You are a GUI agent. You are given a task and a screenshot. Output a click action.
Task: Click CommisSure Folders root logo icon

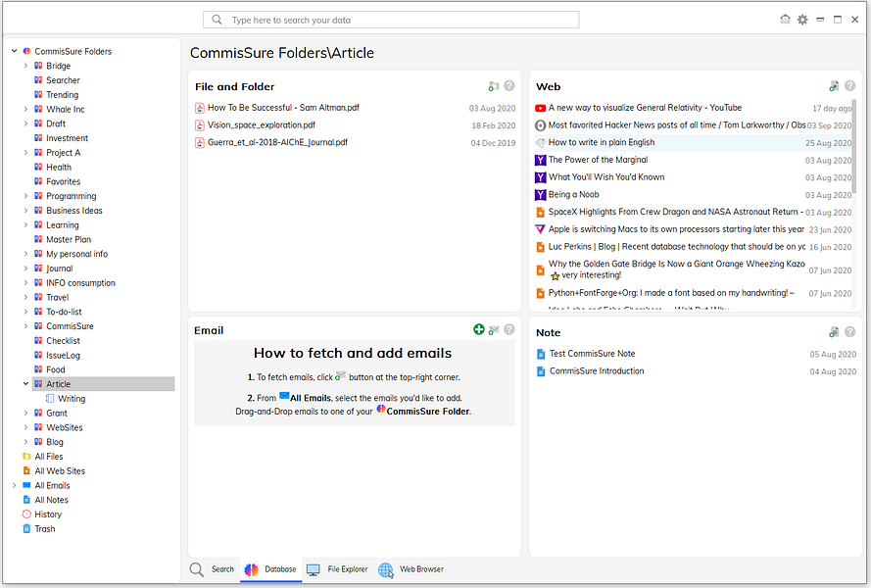(x=26, y=51)
